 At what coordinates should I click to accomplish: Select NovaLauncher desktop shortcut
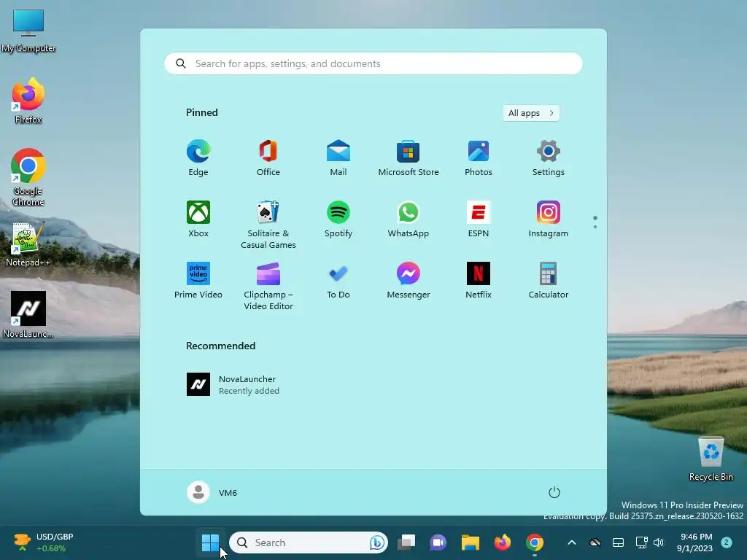coord(28,315)
